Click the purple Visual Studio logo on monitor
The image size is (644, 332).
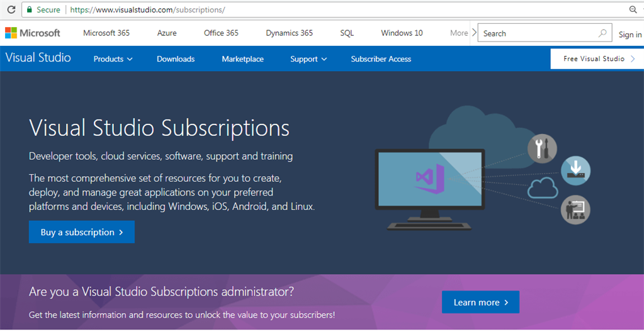click(x=430, y=179)
